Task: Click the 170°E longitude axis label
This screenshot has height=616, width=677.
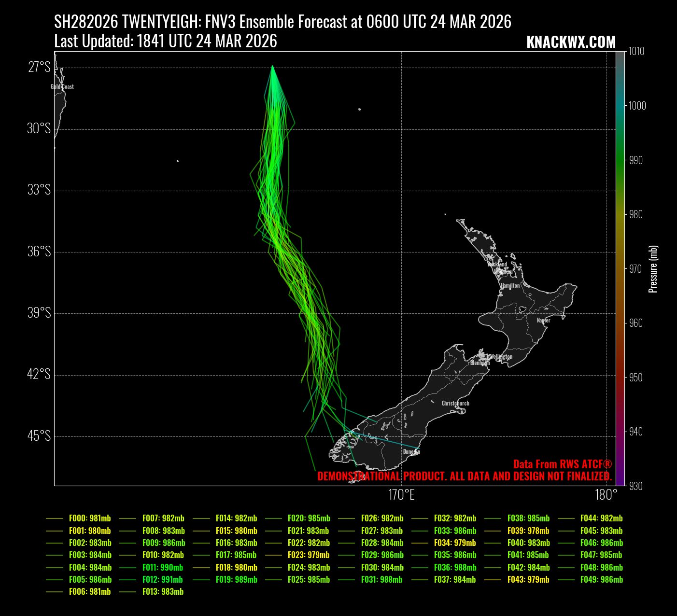Action: pyautogui.click(x=401, y=495)
